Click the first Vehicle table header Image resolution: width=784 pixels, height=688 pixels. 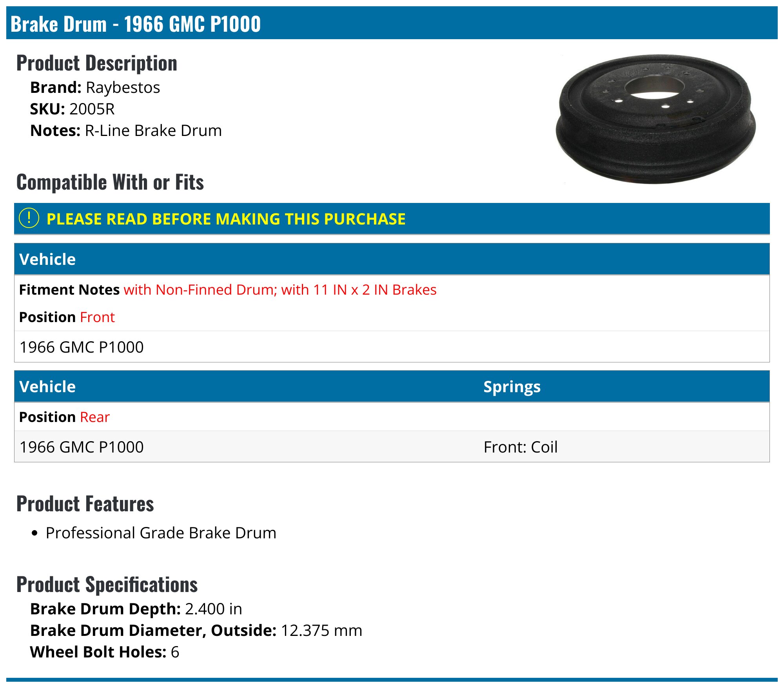pyautogui.click(x=392, y=259)
